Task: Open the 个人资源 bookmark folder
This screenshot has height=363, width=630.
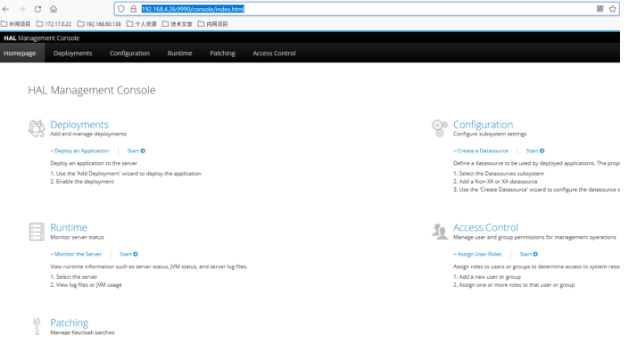Action: (x=141, y=24)
